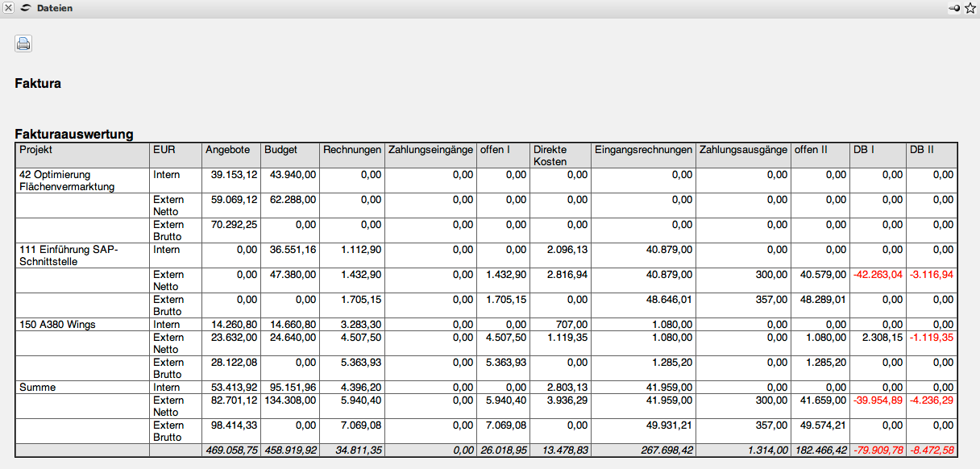This screenshot has height=469, width=980.
Task: Select the Summe row label
Action: coord(36,388)
